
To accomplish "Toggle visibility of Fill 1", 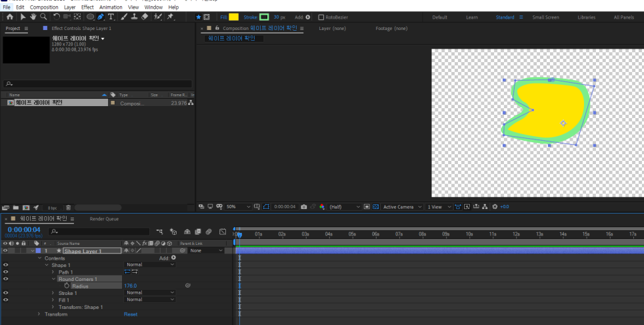I will pos(5,300).
